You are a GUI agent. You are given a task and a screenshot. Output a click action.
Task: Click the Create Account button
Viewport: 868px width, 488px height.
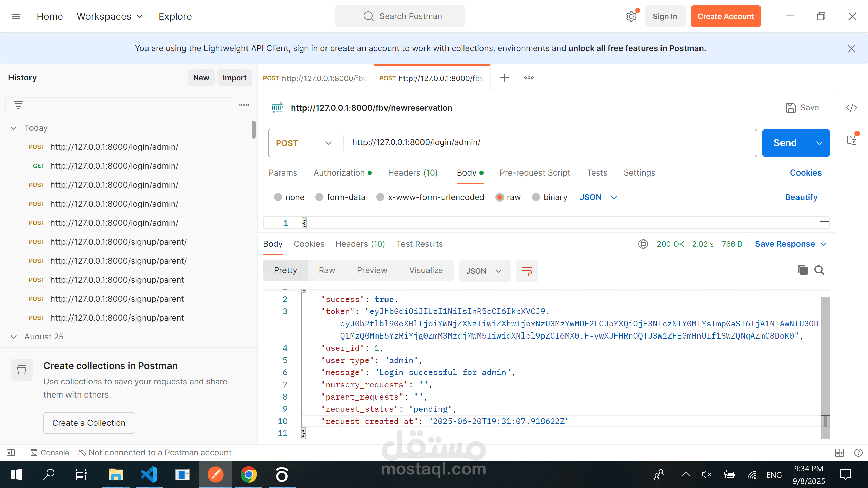(726, 16)
